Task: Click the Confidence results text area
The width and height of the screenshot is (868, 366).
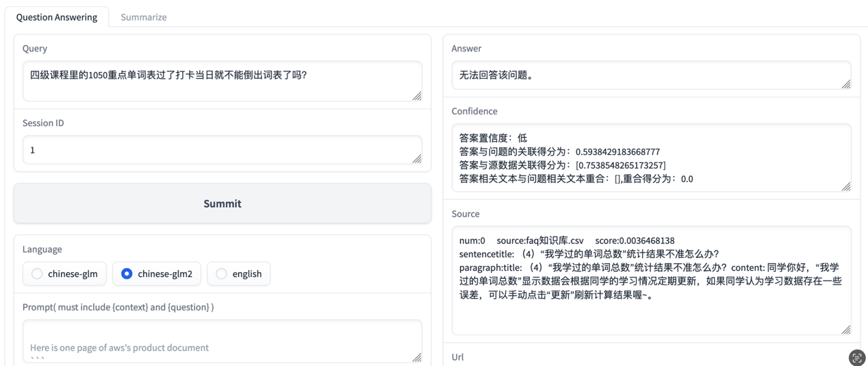Action: pos(651,158)
